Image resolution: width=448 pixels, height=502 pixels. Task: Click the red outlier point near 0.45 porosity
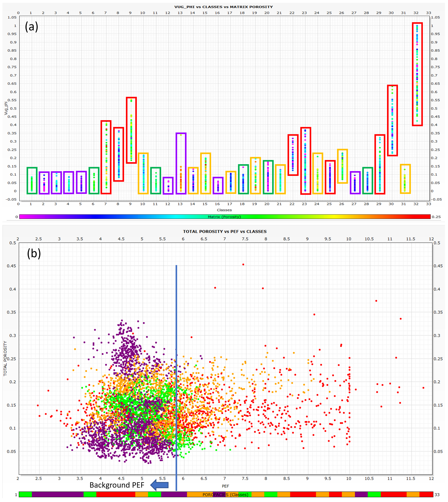point(243,264)
